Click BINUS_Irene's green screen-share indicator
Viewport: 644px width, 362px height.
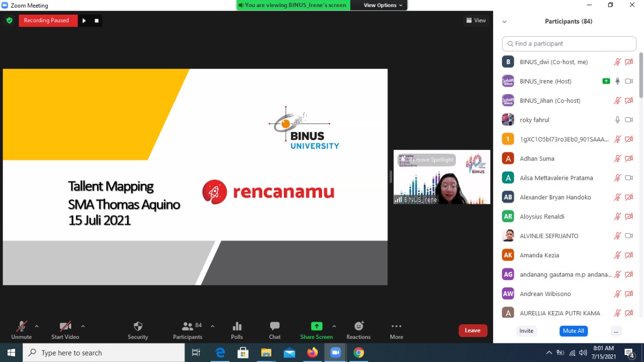coord(606,81)
